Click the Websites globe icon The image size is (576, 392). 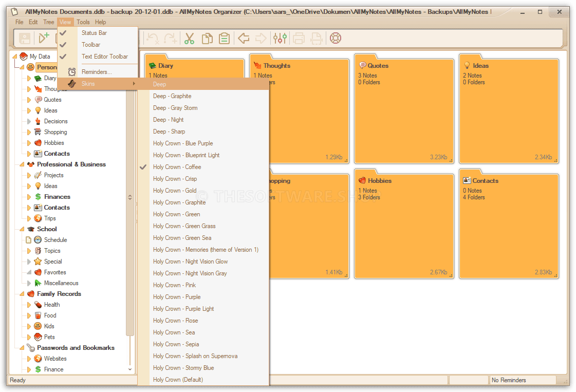(x=38, y=359)
